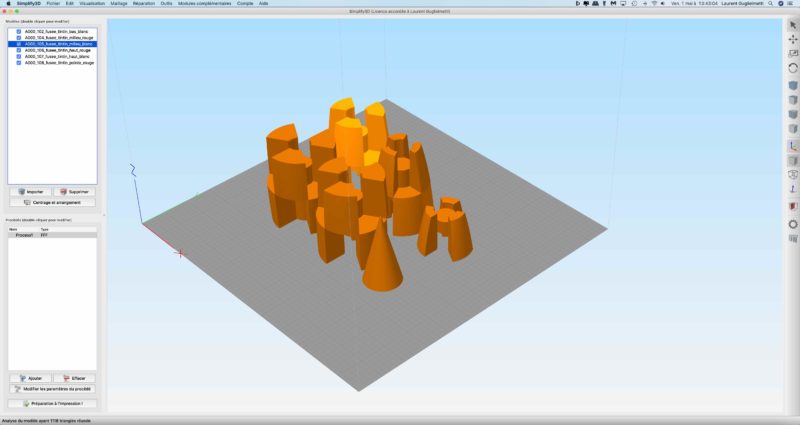Click the translate/move model tool icon
The height and width of the screenshot is (425, 800).
pos(793,39)
